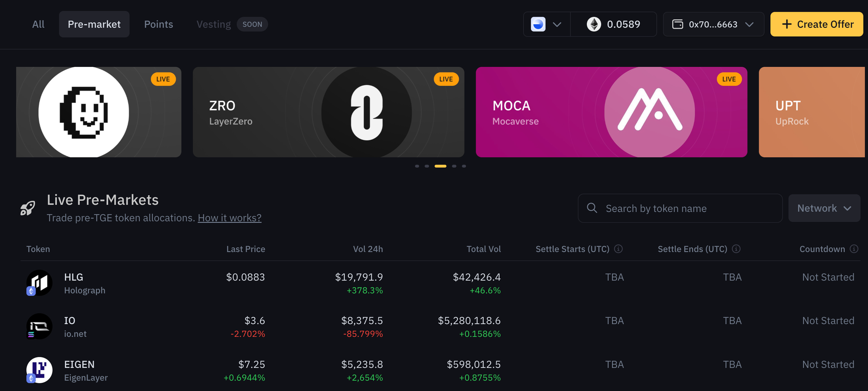Open the network selector dropdown chevron
The height and width of the screenshot is (391, 868).
557,24
